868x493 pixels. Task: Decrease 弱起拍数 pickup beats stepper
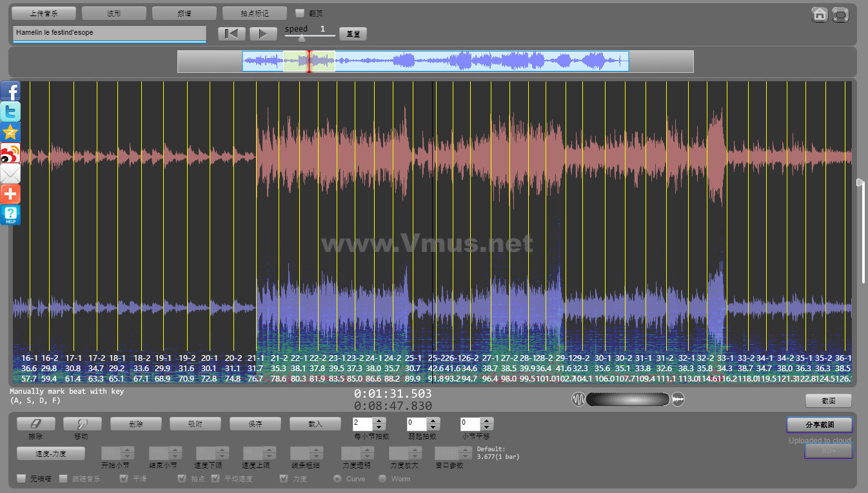point(434,427)
